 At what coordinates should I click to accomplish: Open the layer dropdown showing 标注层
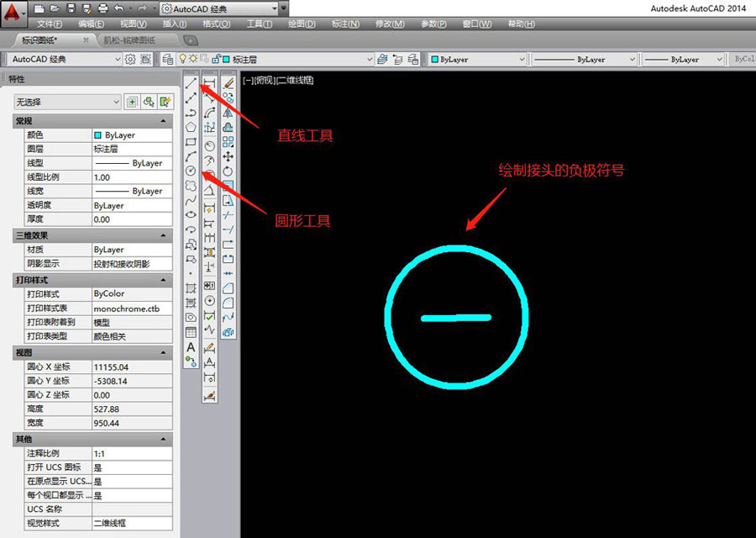pos(275,60)
